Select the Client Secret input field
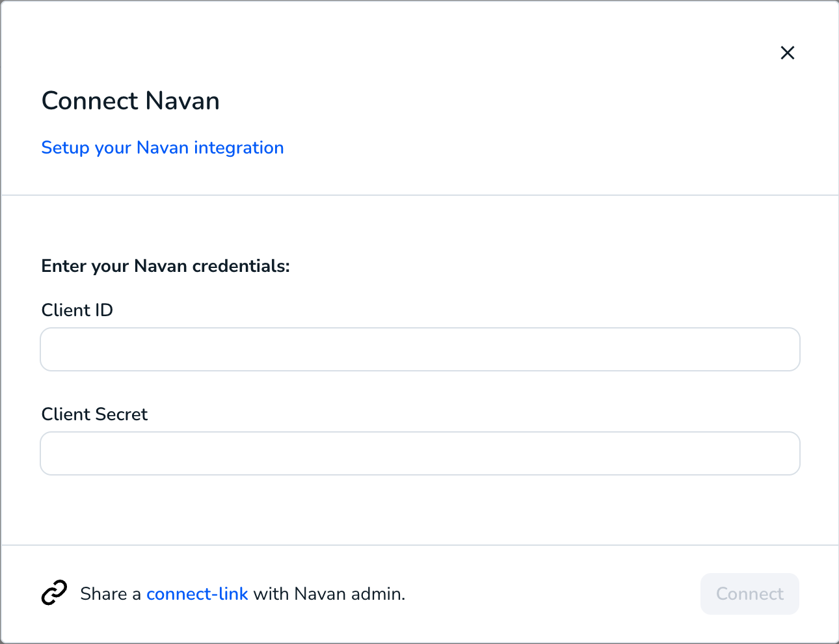839x644 pixels. click(x=420, y=453)
